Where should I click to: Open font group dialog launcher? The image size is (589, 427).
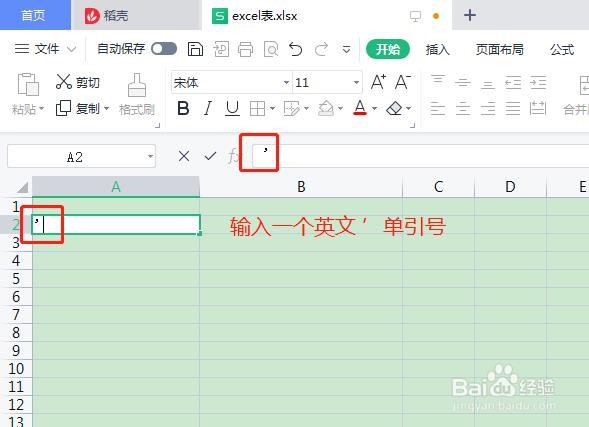(x=412, y=125)
